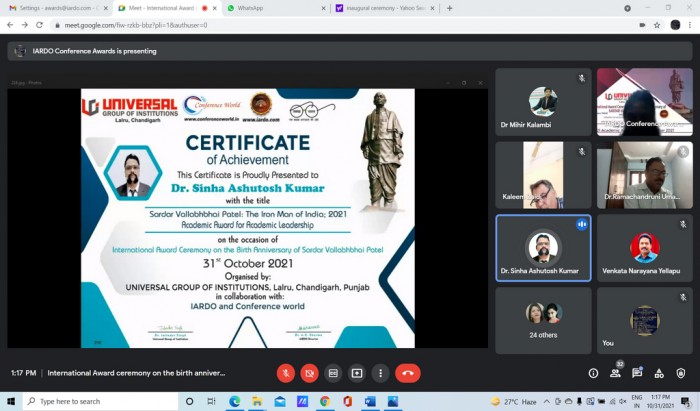Turn on captions with CC button

coord(333,373)
